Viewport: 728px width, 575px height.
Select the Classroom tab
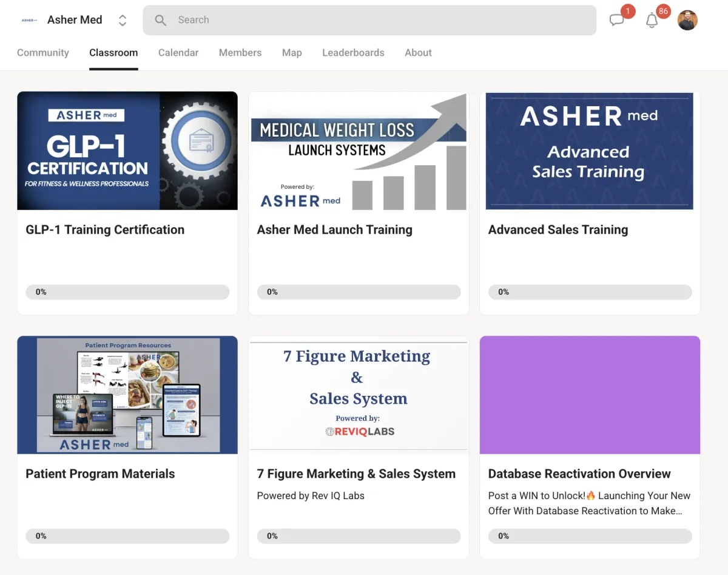point(113,53)
